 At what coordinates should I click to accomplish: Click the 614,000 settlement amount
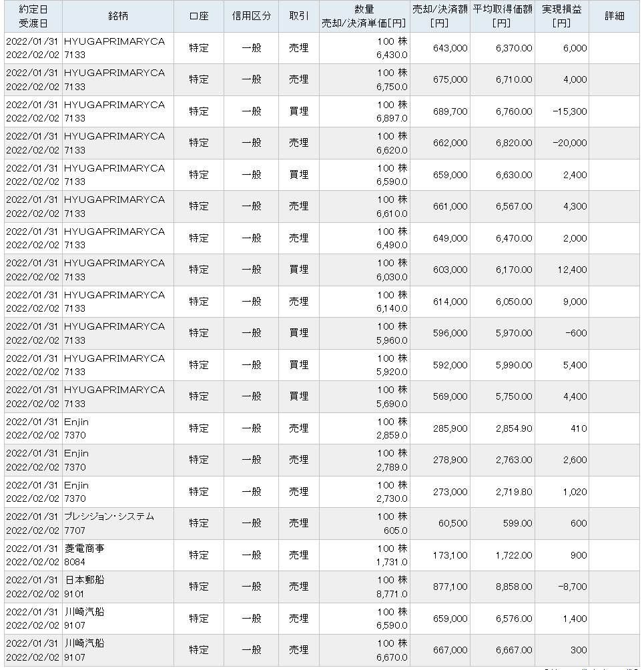pos(450,302)
